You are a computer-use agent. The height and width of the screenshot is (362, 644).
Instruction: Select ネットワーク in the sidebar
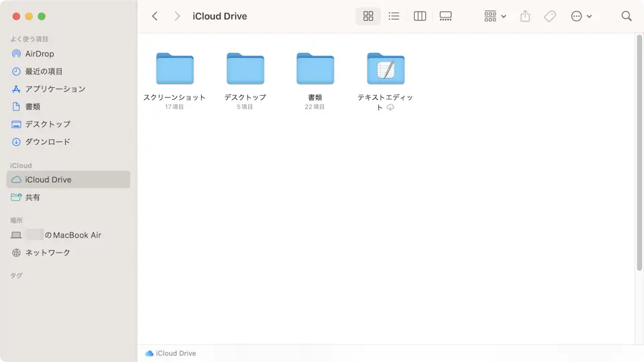pos(48,253)
